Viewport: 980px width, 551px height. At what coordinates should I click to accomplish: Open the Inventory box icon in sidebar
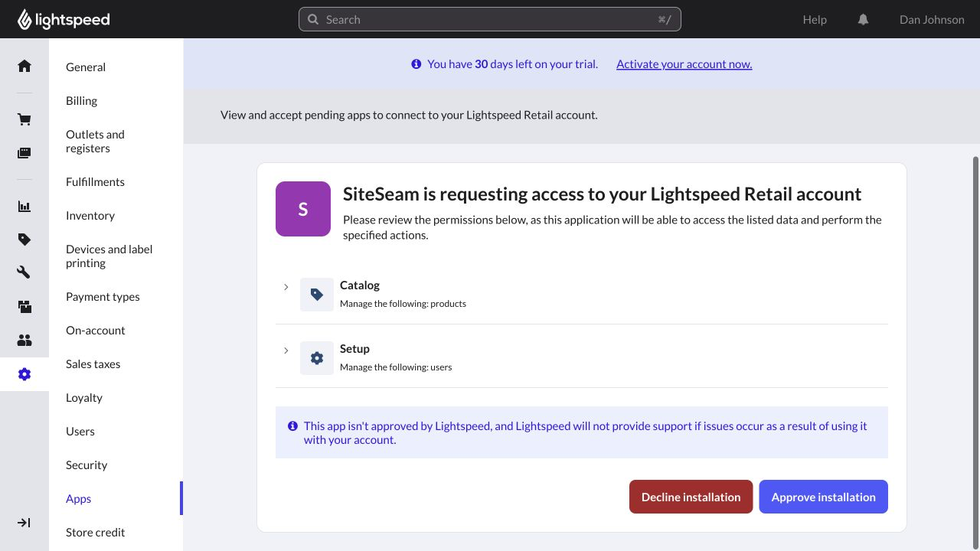pos(24,307)
